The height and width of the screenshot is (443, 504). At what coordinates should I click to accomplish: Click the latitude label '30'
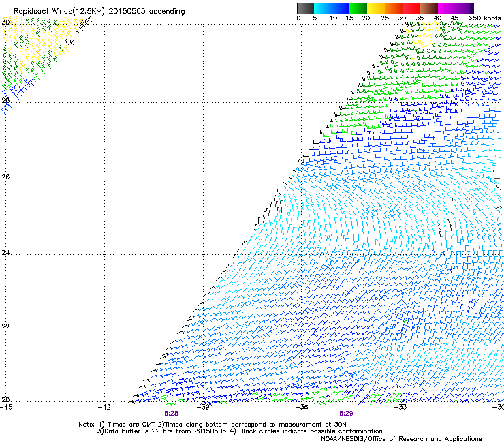coord(5,22)
